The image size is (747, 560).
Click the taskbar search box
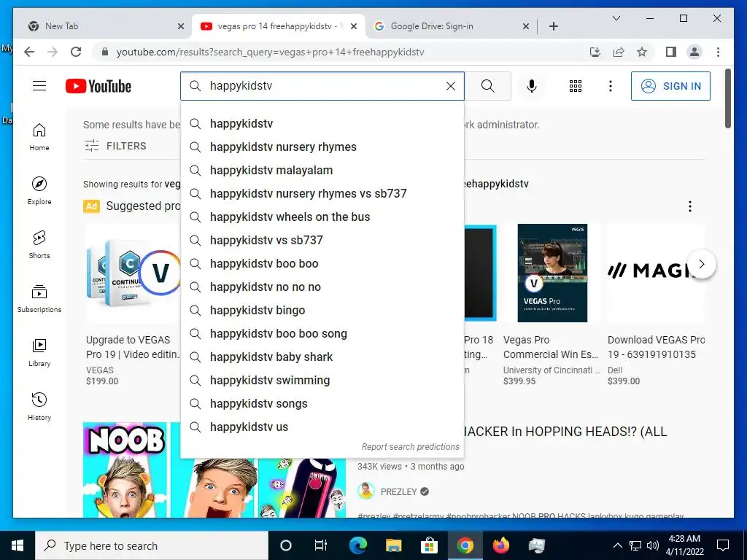point(152,545)
